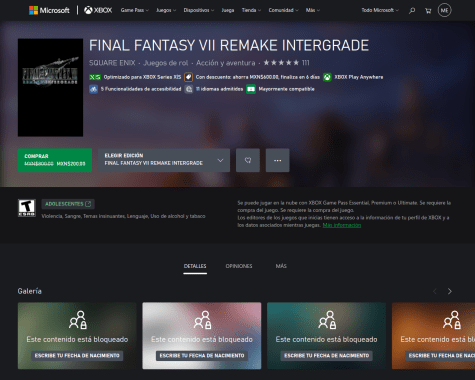Open the ME account profile circle
The image size is (475, 380).
point(444,10)
